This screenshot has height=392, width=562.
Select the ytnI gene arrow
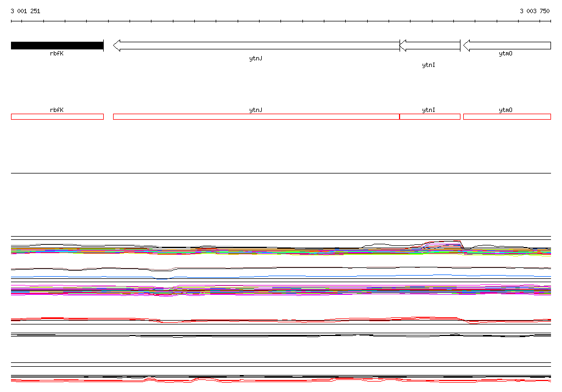[430, 46]
